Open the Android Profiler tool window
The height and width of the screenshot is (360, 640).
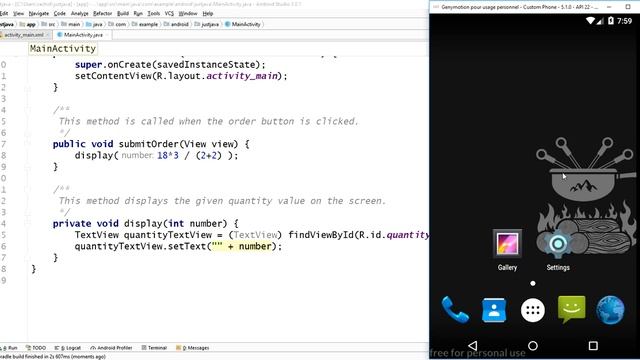click(x=111, y=348)
